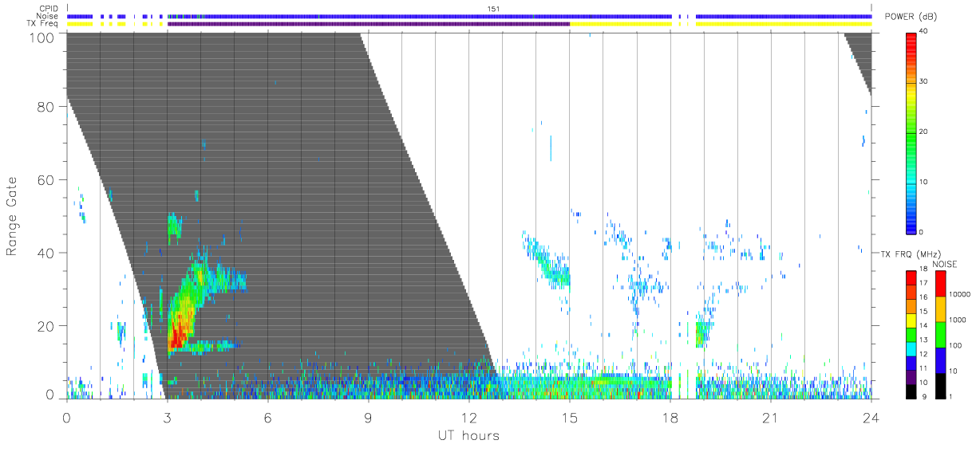Click the 100 label on the noise colorbar
This screenshot has height=452, width=980.
(x=954, y=345)
